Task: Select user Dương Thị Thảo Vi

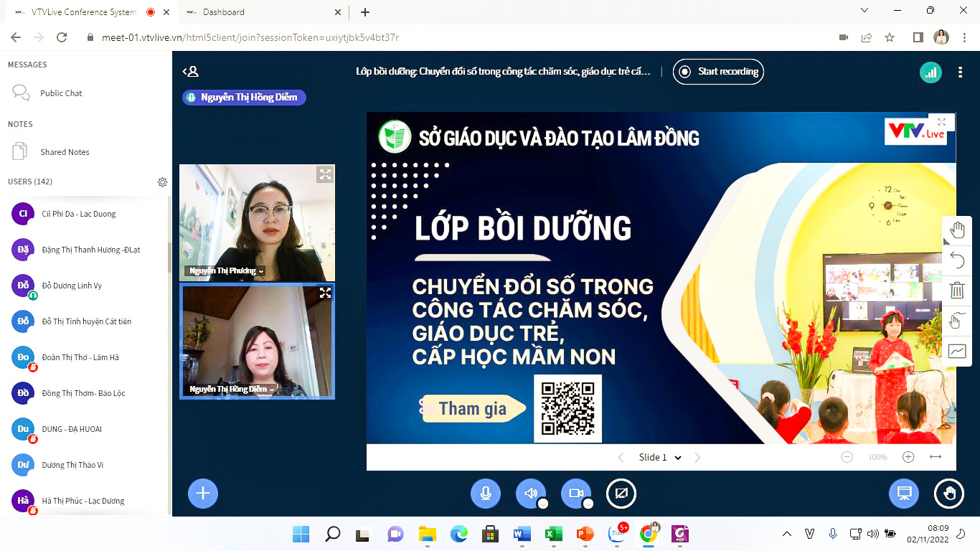Action: 85,465
